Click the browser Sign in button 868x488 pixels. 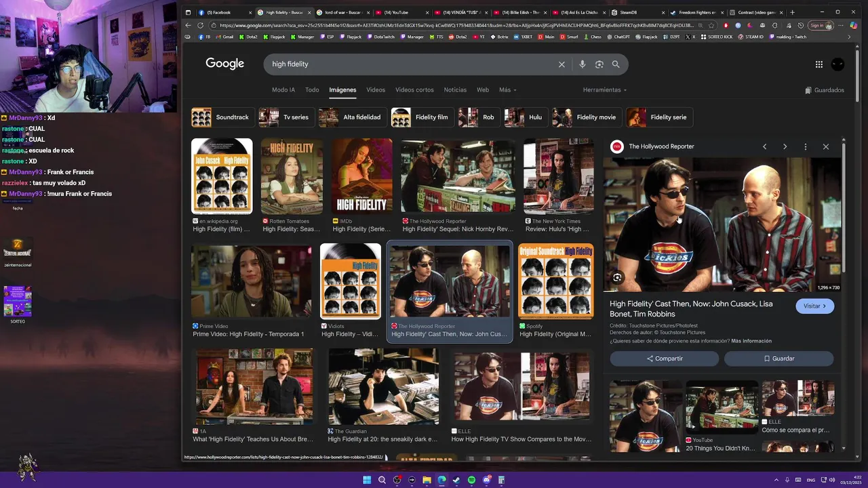[820, 25]
